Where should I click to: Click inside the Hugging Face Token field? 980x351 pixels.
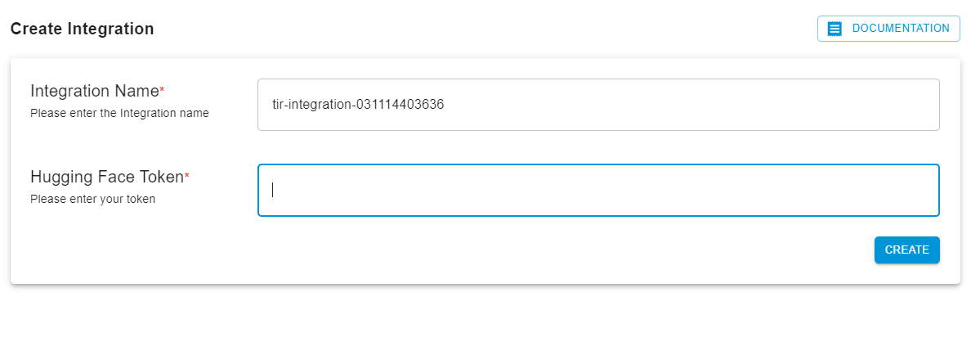pyautogui.click(x=598, y=190)
